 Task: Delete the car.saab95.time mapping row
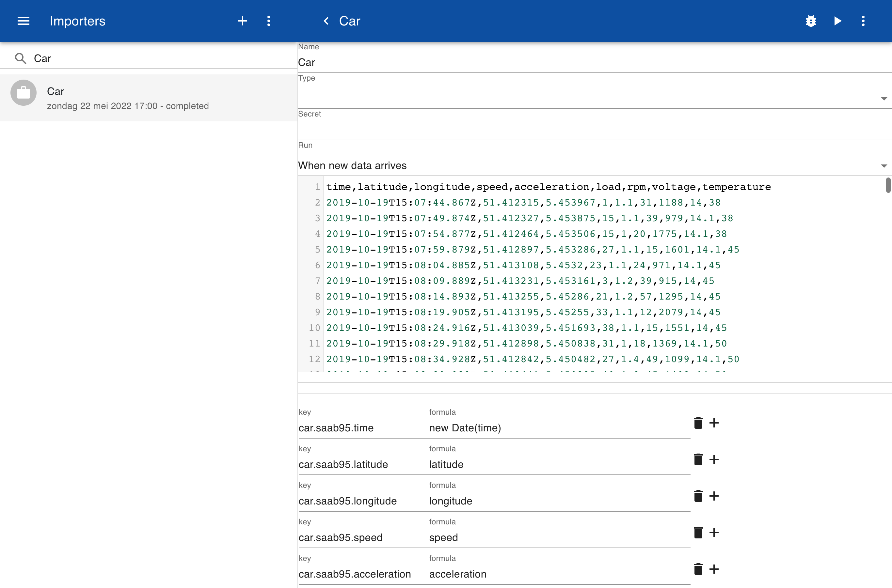(698, 423)
